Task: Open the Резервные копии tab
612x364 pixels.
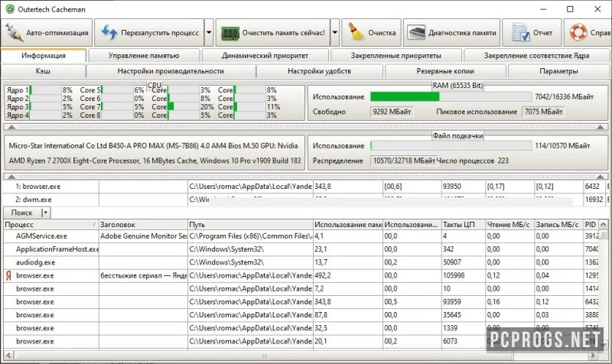Action: pyautogui.click(x=445, y=71)
